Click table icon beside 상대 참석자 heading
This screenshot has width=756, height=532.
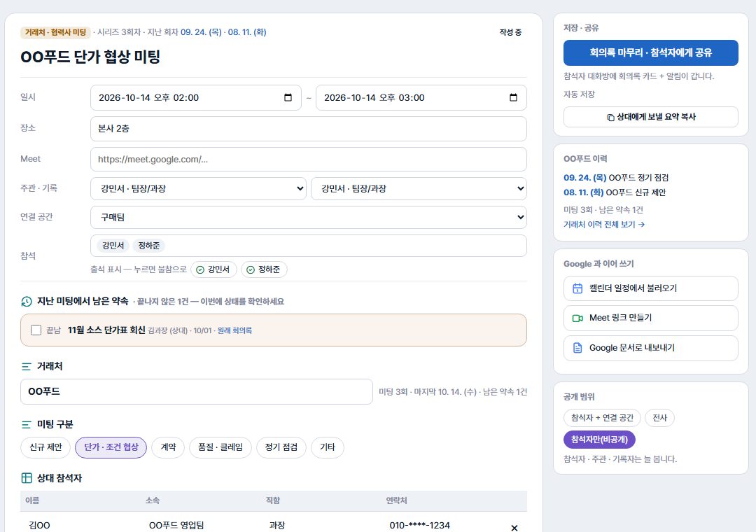pos(27,478)
